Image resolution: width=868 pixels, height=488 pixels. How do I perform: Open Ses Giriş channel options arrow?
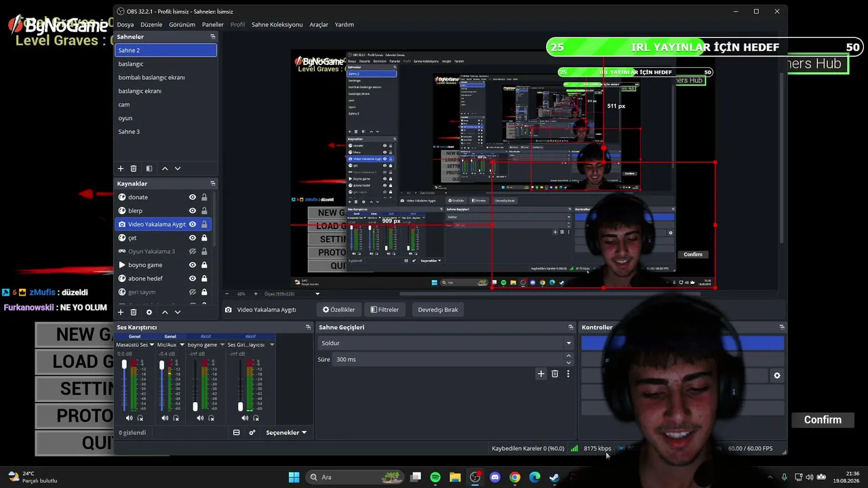click(272, 345)
